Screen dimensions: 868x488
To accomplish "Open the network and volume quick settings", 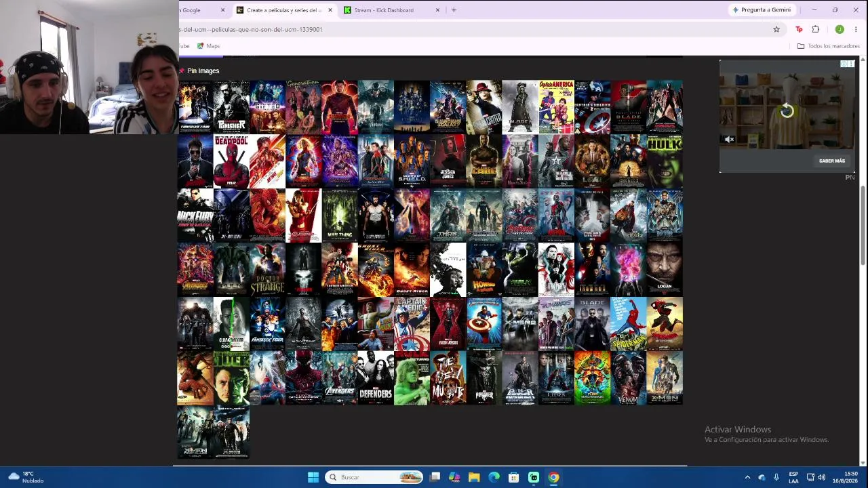I will point(816,477).
